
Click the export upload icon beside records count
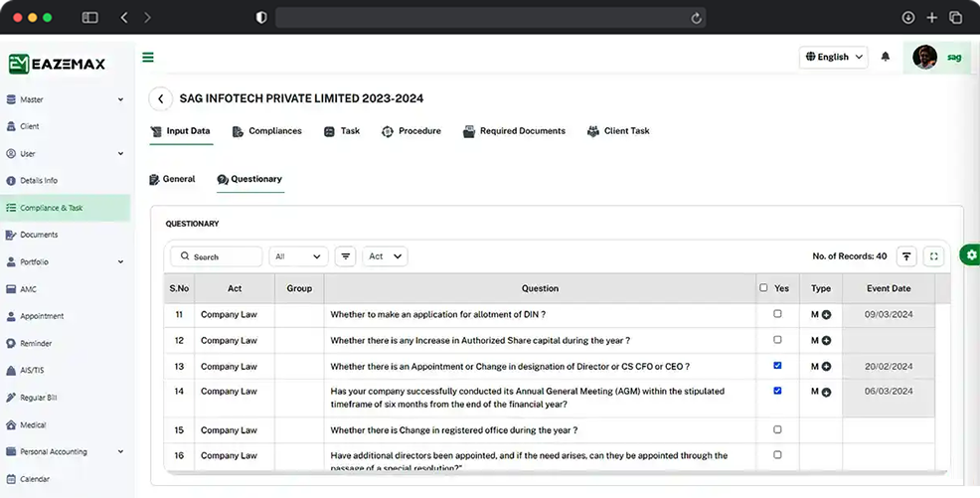(x=906, y=256)
